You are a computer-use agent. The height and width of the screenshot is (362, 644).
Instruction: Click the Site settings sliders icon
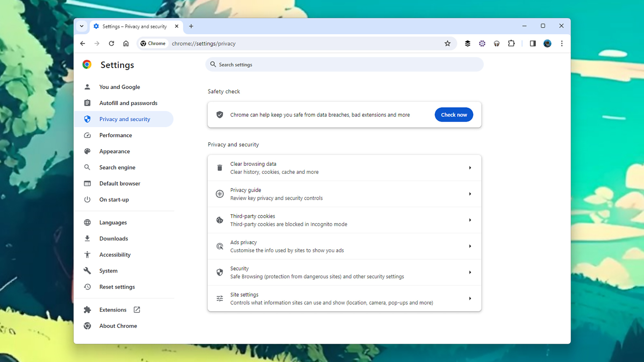coord(220,299)
